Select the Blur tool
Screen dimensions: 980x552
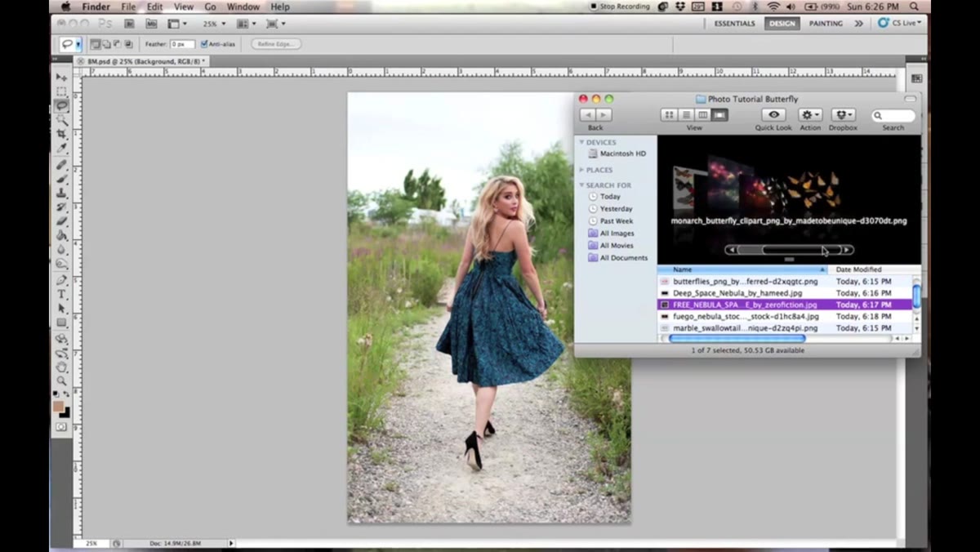point(61,250)
